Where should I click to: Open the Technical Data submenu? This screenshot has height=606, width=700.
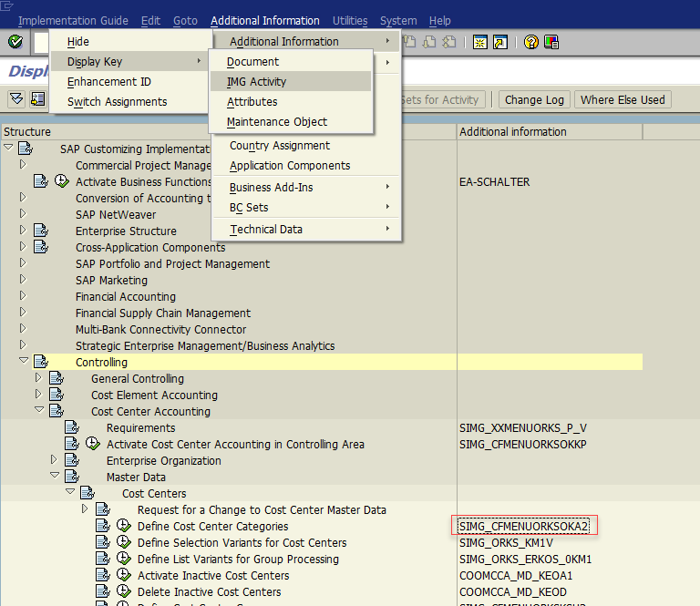pyautogui.click(x=306, y=230)
